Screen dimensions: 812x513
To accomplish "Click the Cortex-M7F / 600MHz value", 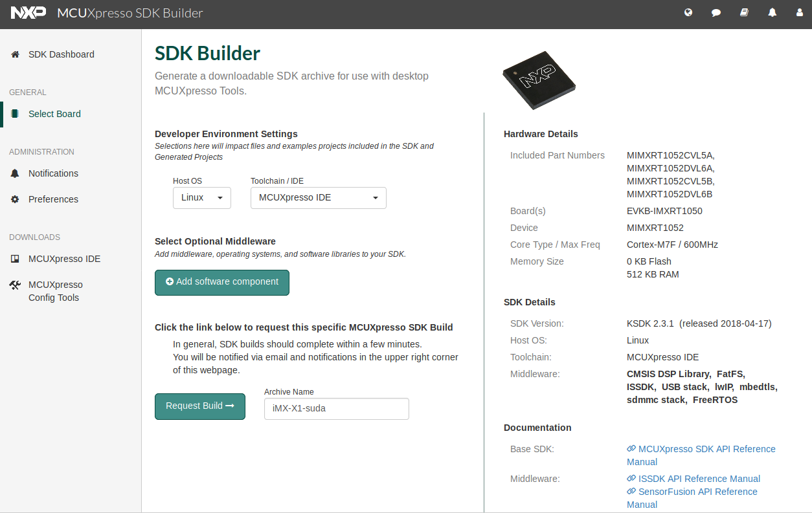I will pyautogui.click(x=672, y=245).
